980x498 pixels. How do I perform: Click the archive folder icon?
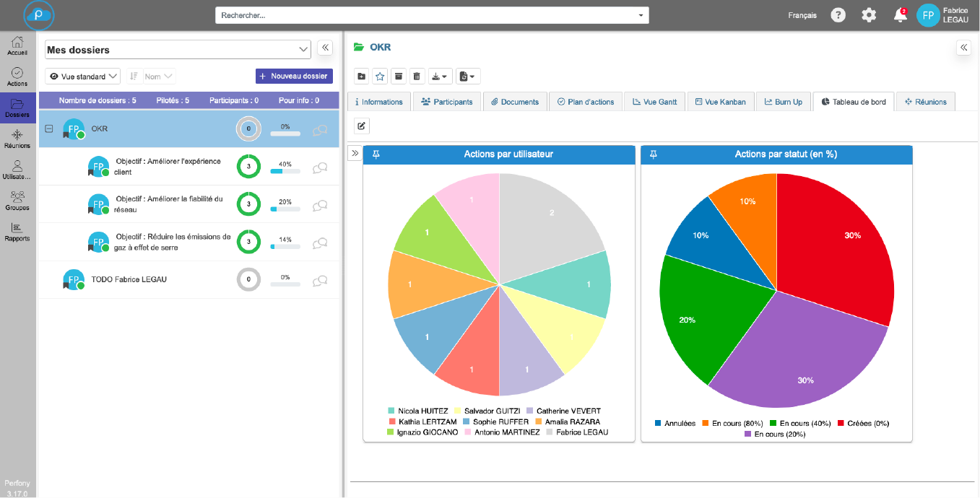coord(398,77)
